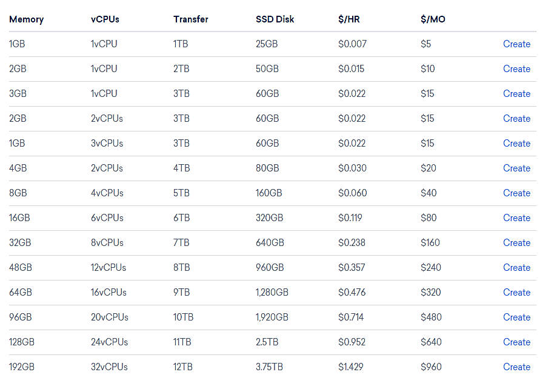Click the SSD Disk column header

coord(275,19)
